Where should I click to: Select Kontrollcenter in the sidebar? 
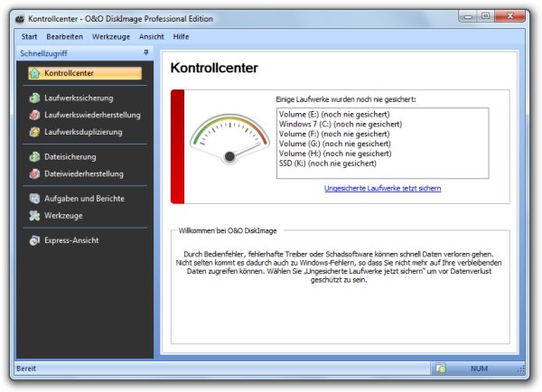pyautogui.click(x=85, y=73)
